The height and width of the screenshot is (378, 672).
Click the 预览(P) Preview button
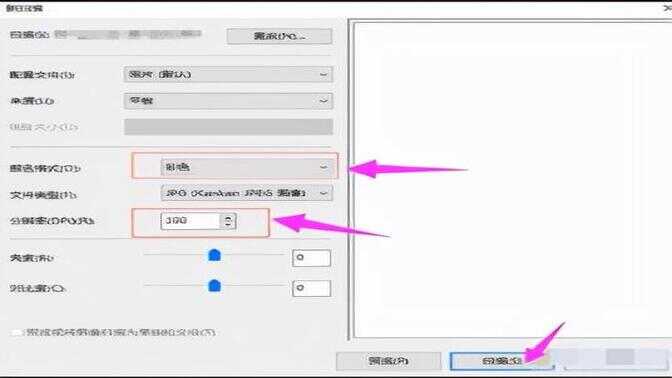pos(389,361)
